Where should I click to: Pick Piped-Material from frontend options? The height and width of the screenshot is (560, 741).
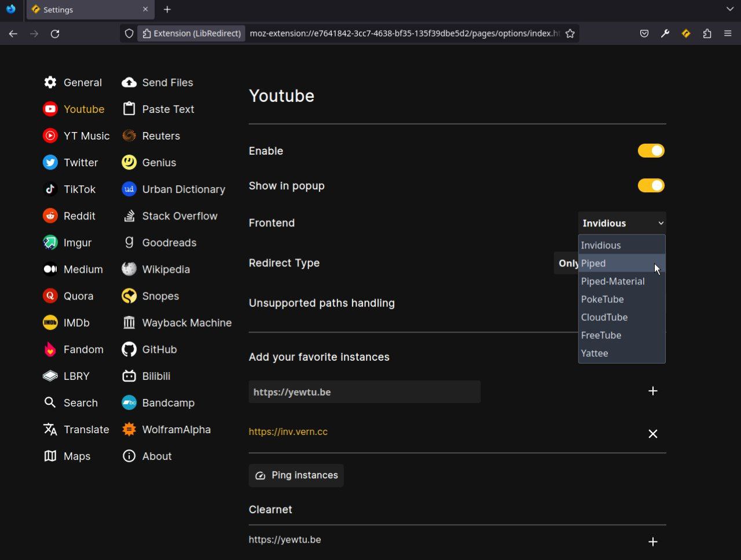pos(622,281)
